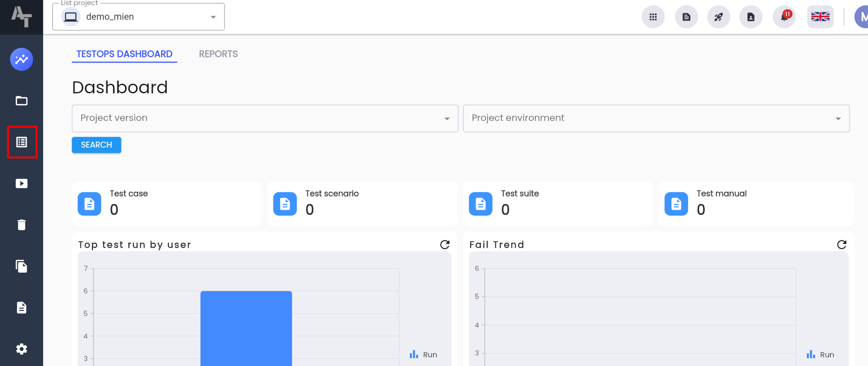Open the Project environment dropdown
This screenshot has width=868, height=366.
click(x=656, y=119)
